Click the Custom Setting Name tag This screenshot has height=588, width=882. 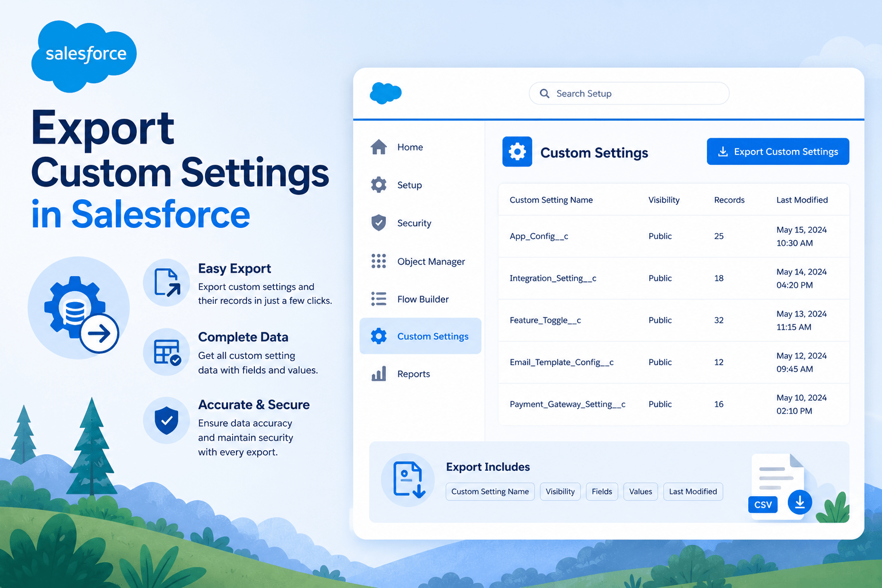point(490,492)
